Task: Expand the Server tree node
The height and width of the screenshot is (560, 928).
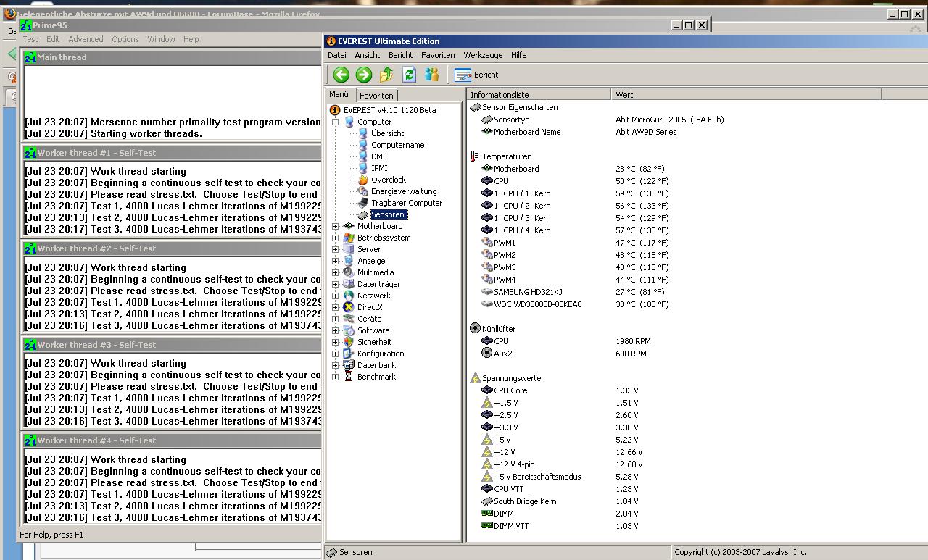Action: (336, 249)
